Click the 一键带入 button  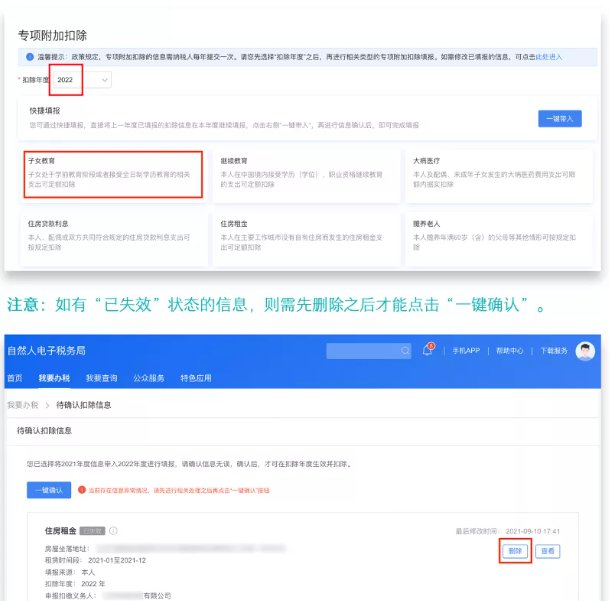point(559,119)
